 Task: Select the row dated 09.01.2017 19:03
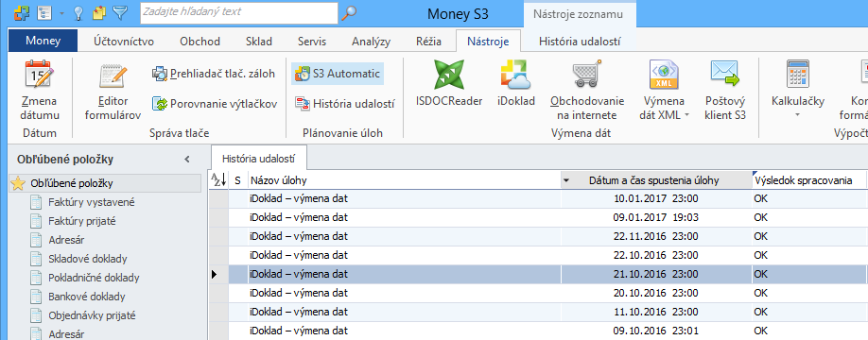[538, 217]
